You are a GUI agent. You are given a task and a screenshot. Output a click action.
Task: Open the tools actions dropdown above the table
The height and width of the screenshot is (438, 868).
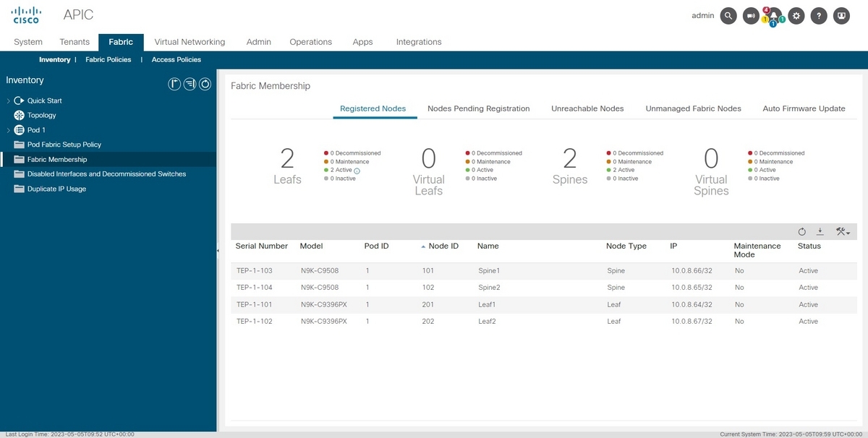tap(843, 231)
